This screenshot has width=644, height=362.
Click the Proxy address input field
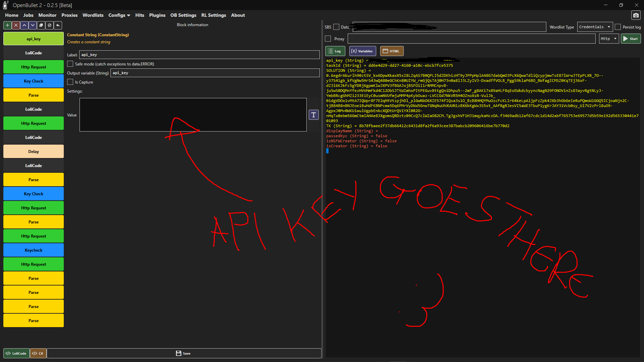472,39
